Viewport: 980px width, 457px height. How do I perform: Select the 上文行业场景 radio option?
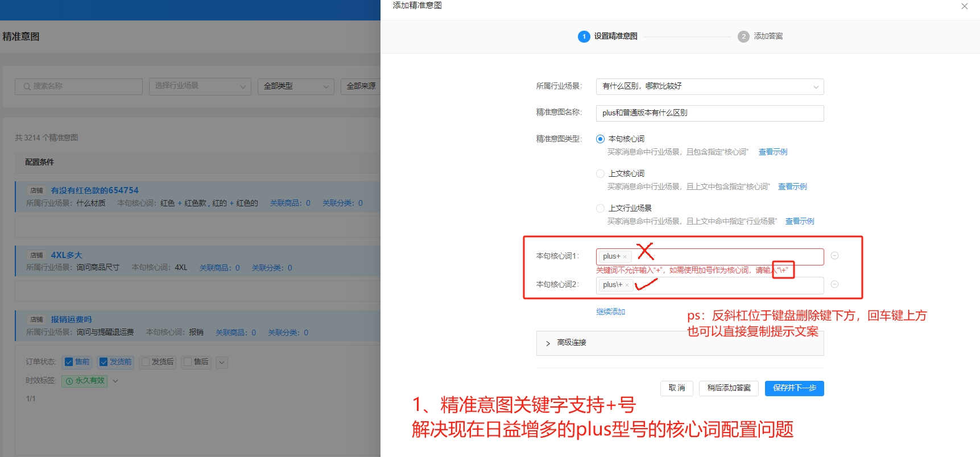coord(600,208)
